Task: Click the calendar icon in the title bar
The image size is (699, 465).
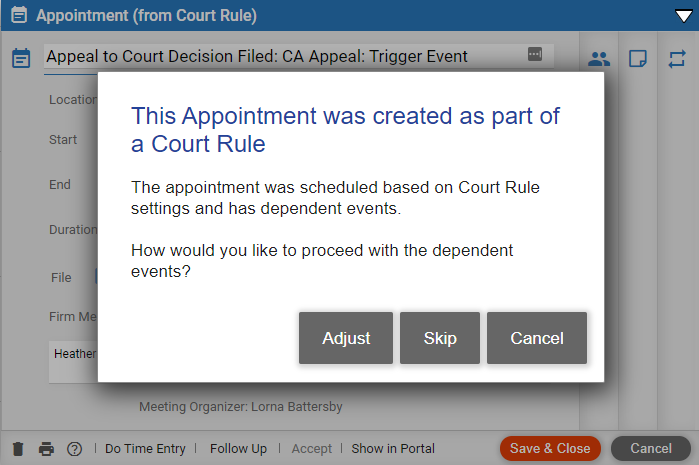Action: click(19, 15)
